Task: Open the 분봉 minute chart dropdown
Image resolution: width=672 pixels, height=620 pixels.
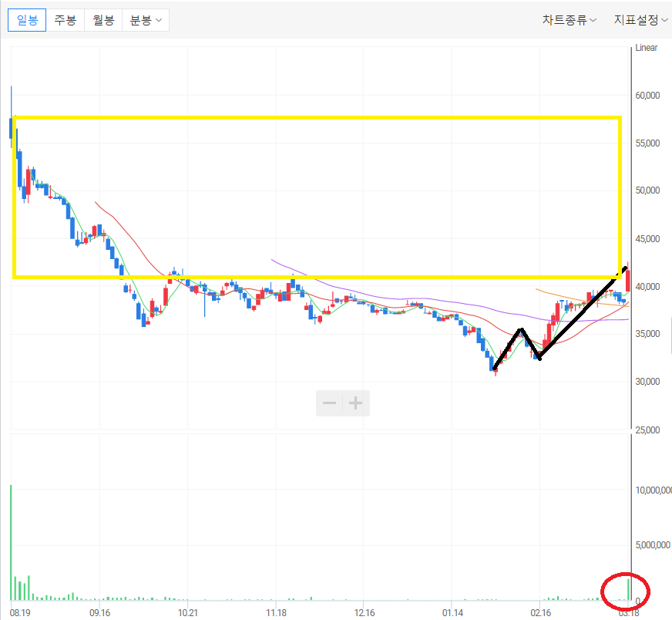Action: coord(146,20)
